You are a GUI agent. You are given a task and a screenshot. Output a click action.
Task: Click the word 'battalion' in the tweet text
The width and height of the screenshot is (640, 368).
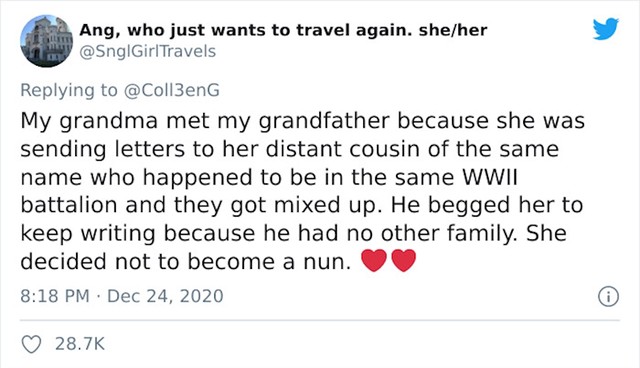pyautogui.click(x=69, y=205)
